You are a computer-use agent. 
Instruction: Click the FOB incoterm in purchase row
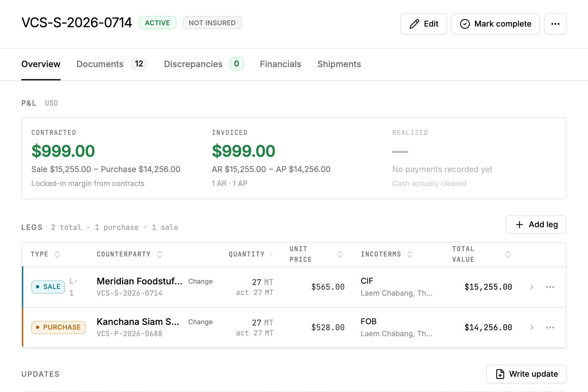pyautogui.click(x=368, y=322)
